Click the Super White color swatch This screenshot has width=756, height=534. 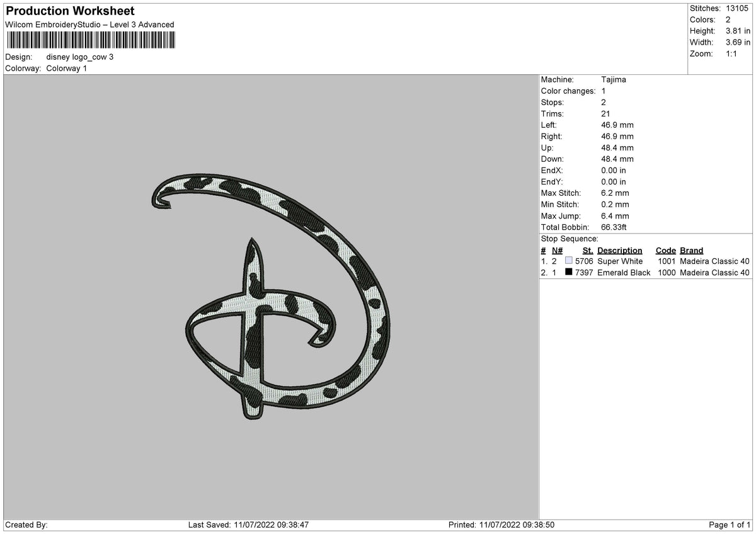(x=569, y=261)
